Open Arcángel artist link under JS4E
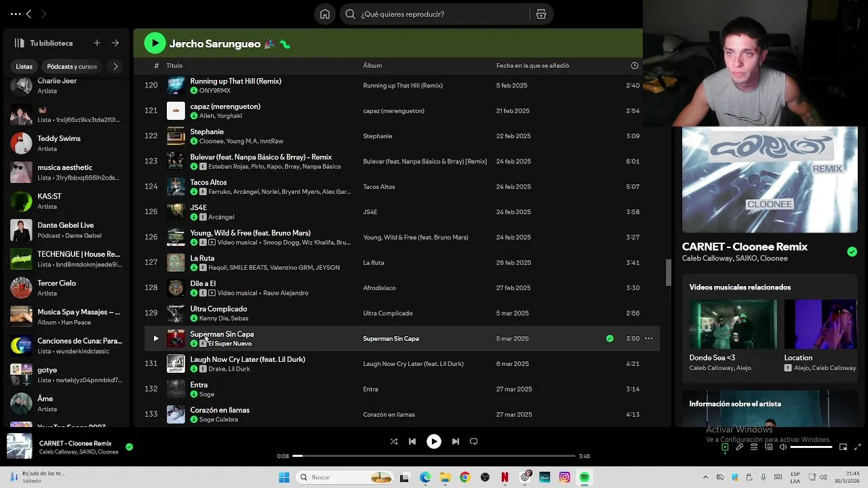The width and height of the screenshot is (868, 488). 221,217
